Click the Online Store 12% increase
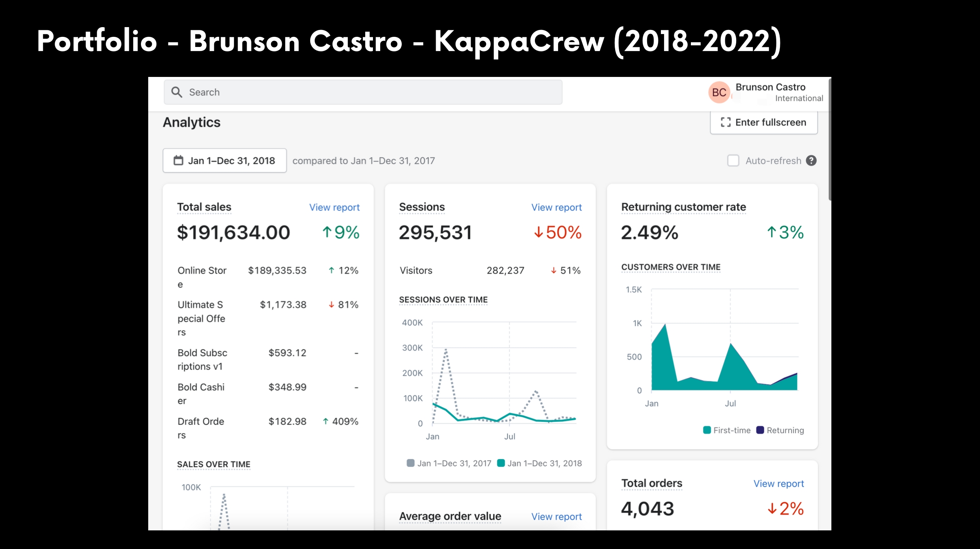Viewport: 980px width, 549px height. (x=343, y=270)
